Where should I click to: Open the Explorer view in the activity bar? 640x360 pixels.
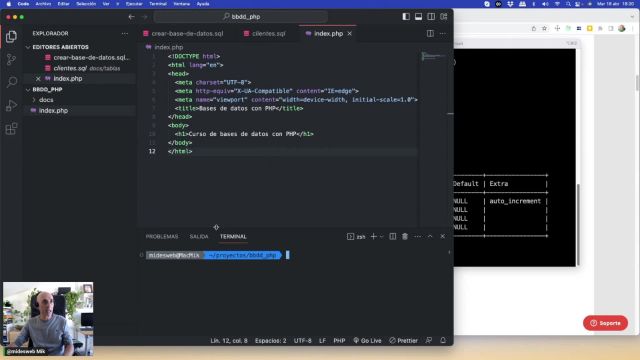(x=11, y=36)
